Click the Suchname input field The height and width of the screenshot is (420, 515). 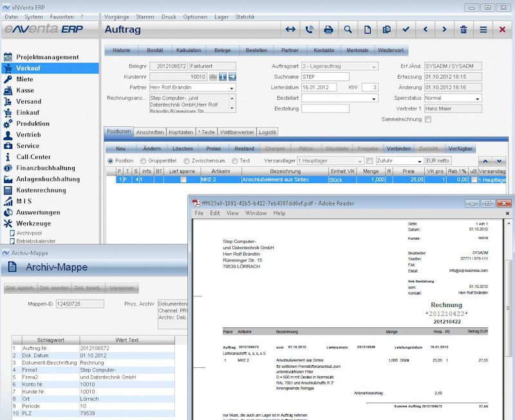(x=325, y=77)
